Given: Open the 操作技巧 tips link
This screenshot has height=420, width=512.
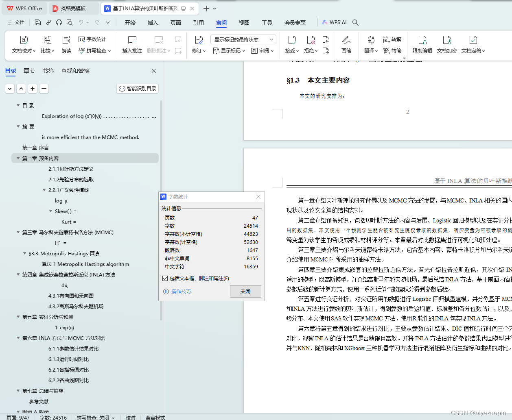Looking at the screenshot, I should (182, 291).
